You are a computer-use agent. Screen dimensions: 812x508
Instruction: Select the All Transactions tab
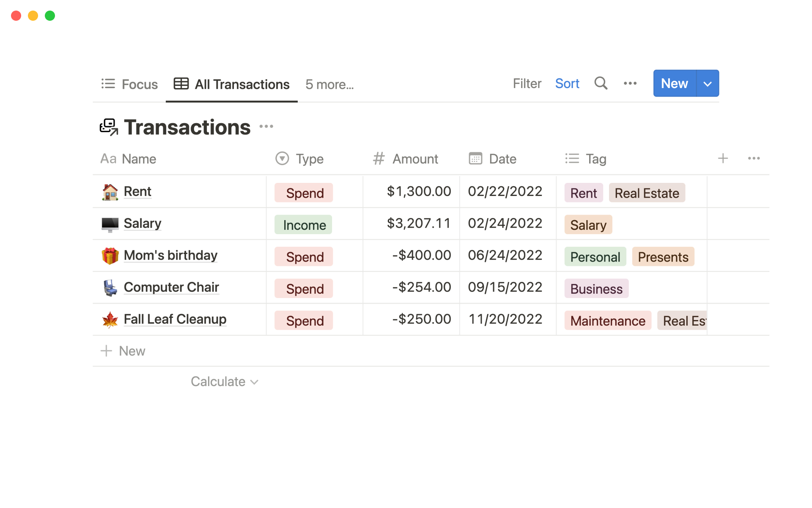[x=232, y=84]
